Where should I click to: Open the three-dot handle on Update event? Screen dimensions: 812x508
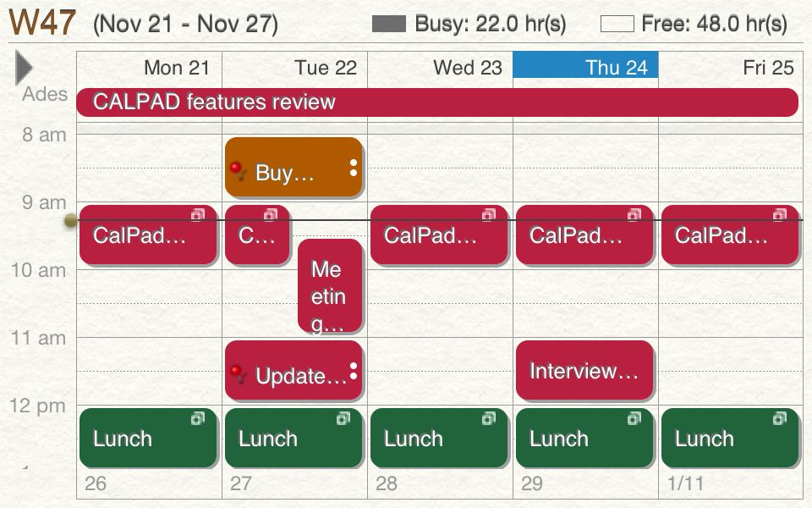coord(354,371)
